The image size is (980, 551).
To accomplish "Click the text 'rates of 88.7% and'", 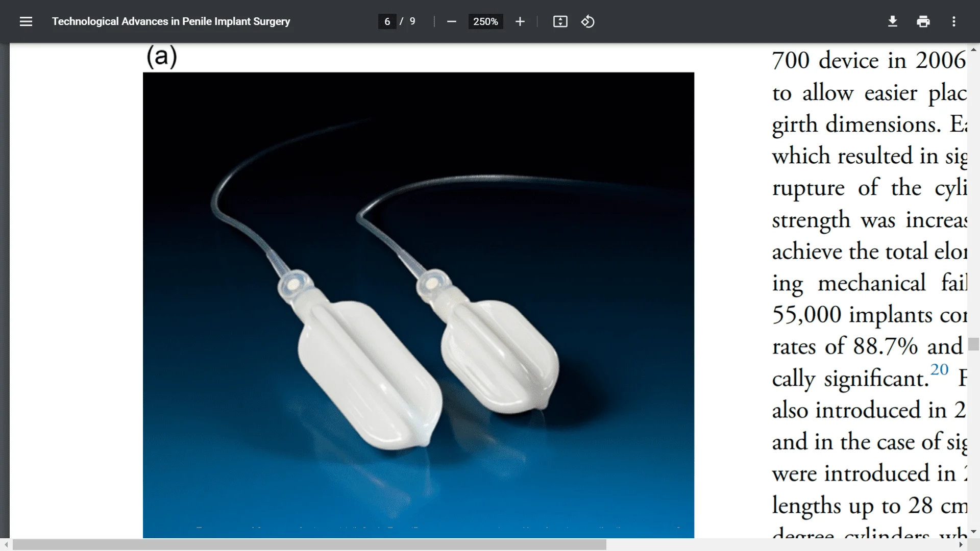I will click(867, 346).
